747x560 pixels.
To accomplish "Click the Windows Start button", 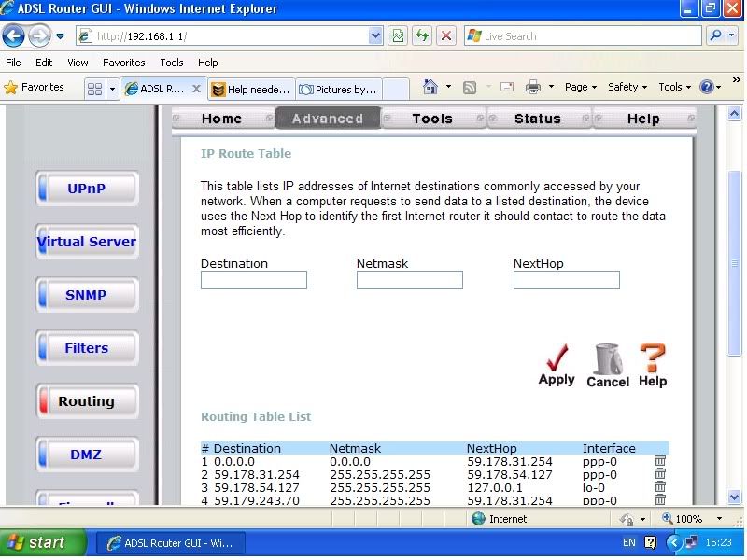I will (x=37, y=542).
